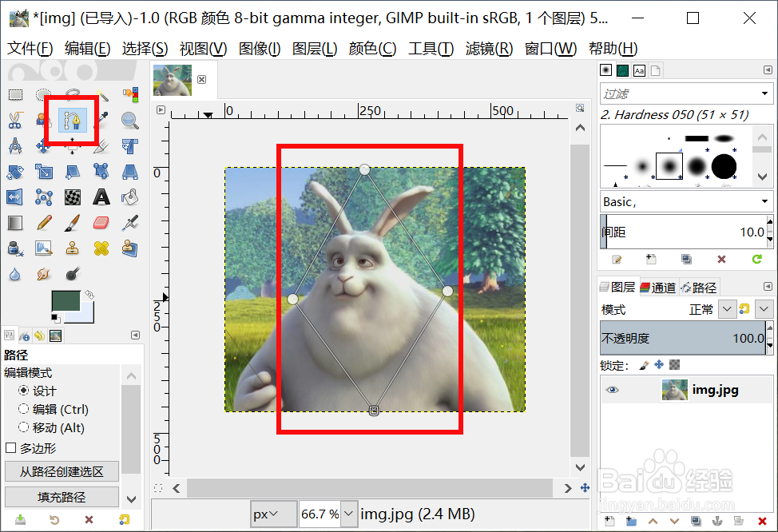Choose the 移动 (Alt) radio button
The image size is (778, 532).
tap(23, 427)
